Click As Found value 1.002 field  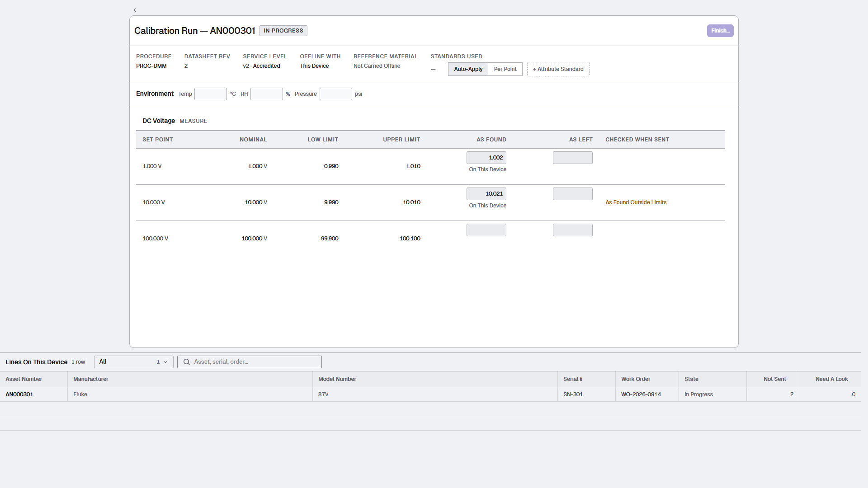(x=486, y=158)
